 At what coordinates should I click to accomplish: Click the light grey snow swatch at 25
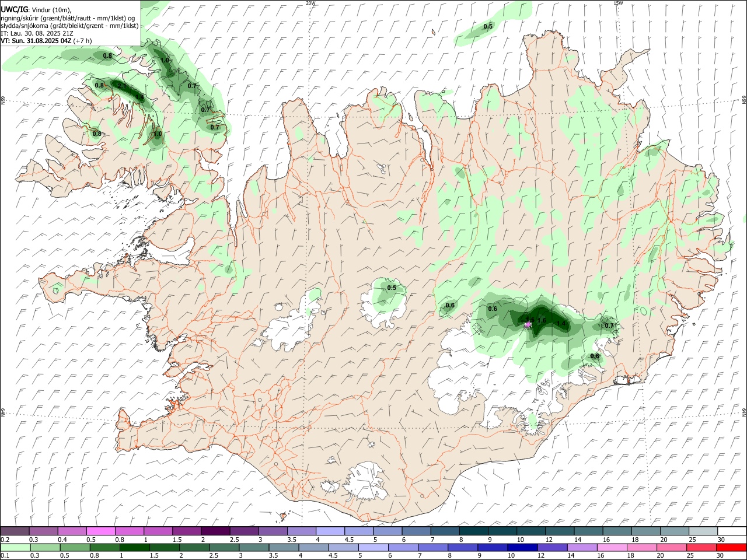click(703, 531)
